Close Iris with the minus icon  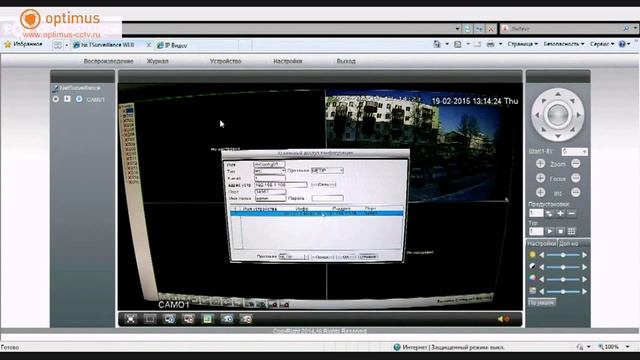click(576, 192)
